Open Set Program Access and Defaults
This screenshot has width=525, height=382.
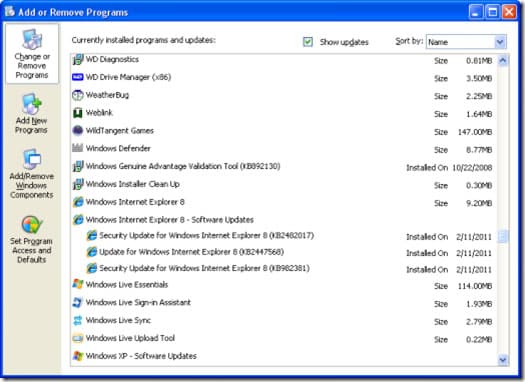pyautogui.click(x=31, y=240)
